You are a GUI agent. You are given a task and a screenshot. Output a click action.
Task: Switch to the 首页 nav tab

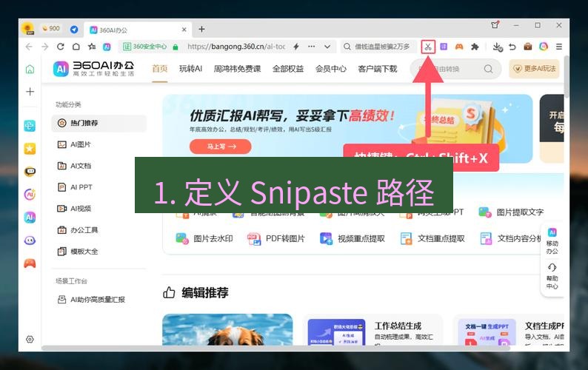[159, 69]
